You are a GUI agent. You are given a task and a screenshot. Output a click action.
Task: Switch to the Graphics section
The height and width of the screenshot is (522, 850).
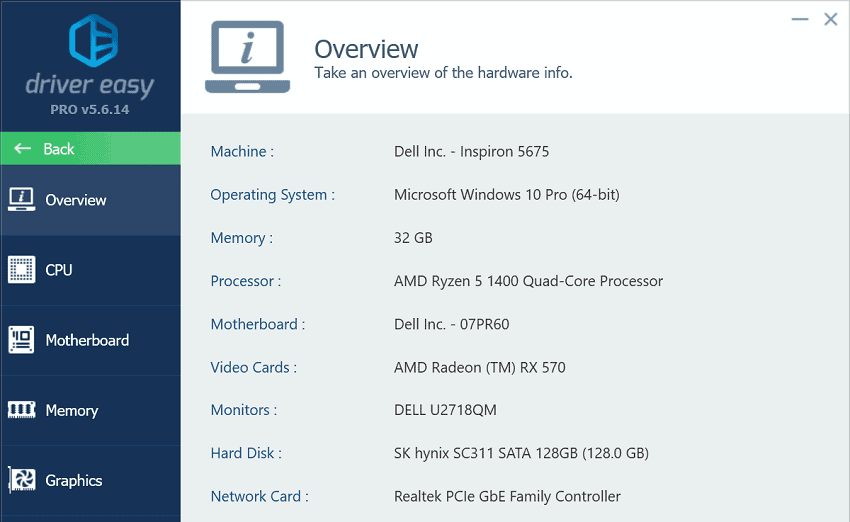click(x=91, y=480)
